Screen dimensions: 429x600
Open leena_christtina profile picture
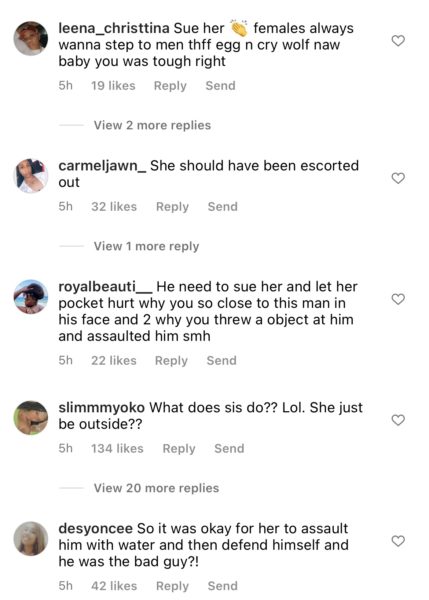(x=31, y=38)
